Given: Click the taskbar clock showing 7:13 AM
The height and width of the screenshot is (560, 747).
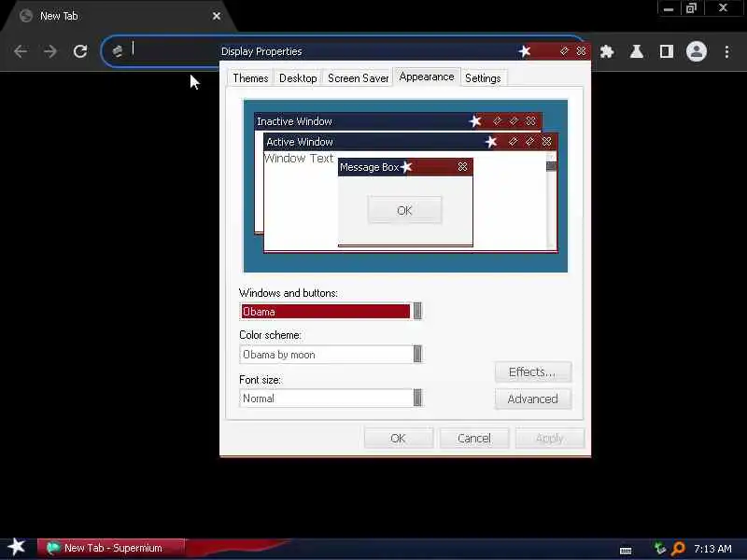Looking at the screenshot, I should (712, 549).
